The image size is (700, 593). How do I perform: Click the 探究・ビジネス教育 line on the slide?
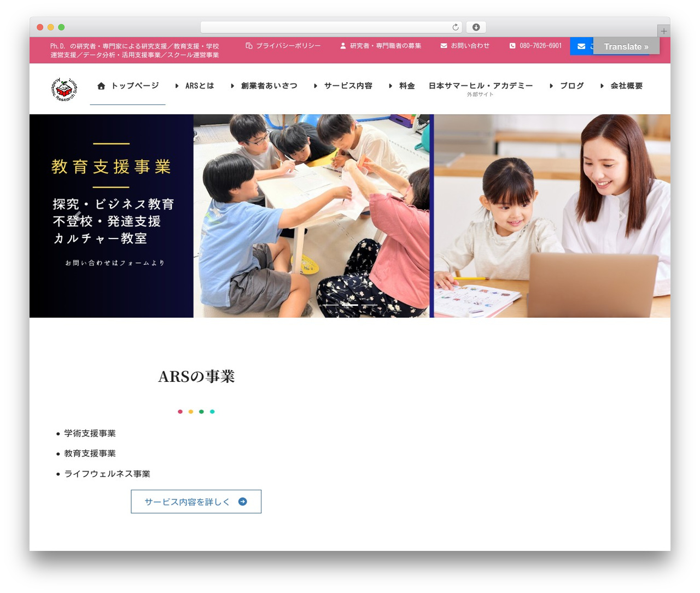pos(113,204)
